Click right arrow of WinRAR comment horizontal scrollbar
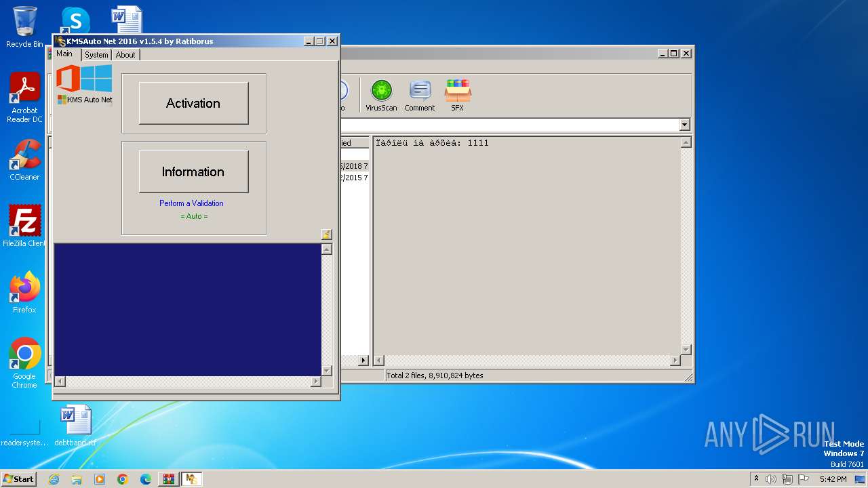Screen dimensions: 868x488 [x=675, y=361]
